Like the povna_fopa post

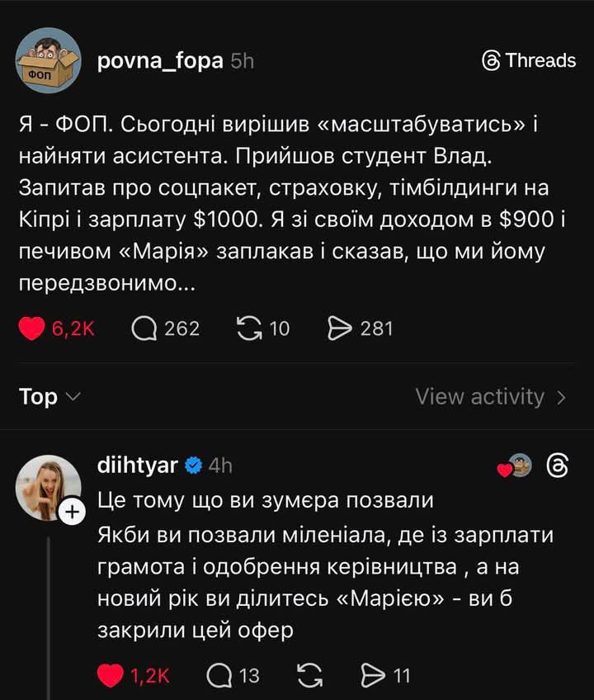point(32,329)
